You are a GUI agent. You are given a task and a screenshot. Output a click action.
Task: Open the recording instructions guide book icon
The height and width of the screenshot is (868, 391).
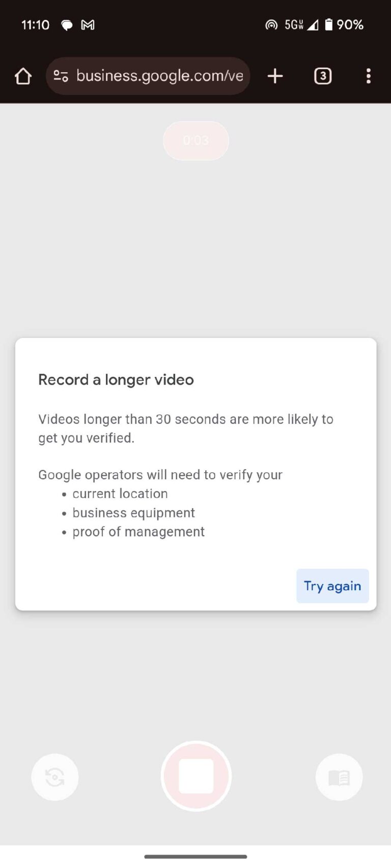click(x=339, y=777)
